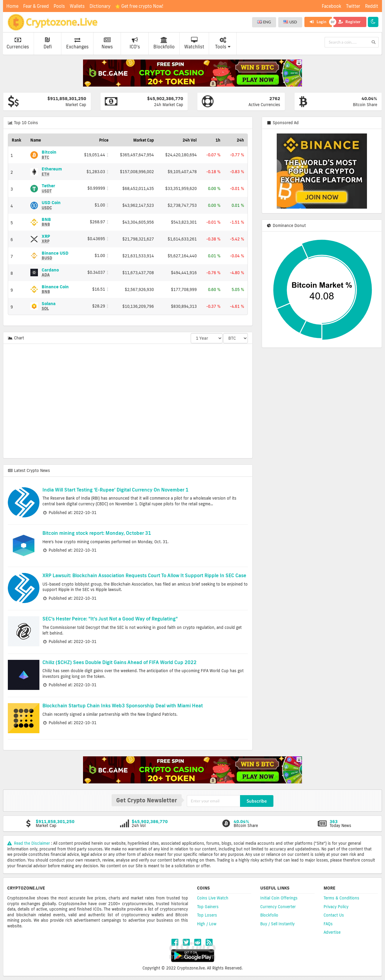Screen dimensions: 385x980
Task: Open the 1 Year chart range dropdown
Action: point(206,338)
